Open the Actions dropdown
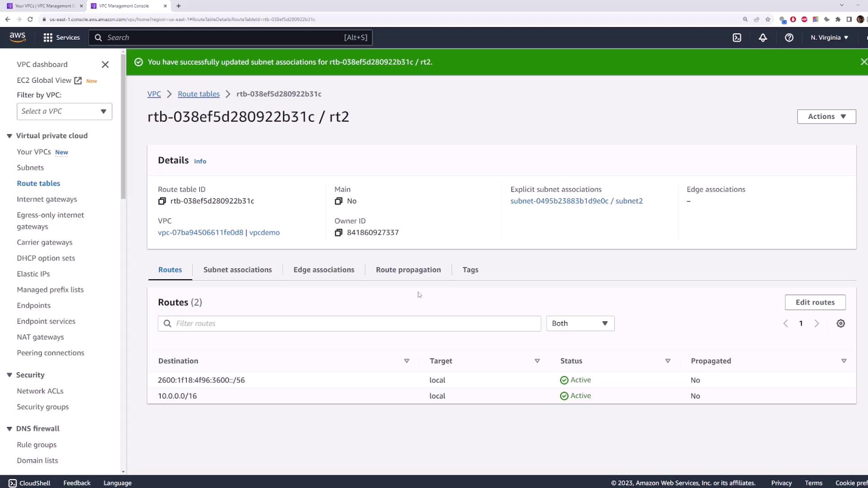 (x=826, y=117)
